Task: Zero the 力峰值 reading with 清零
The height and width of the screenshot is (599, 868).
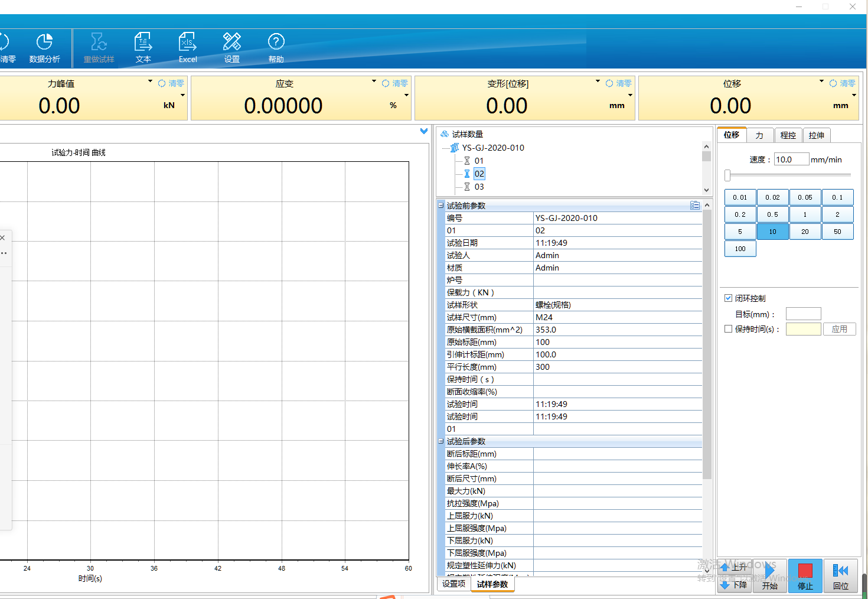Action: click(171, 83)
